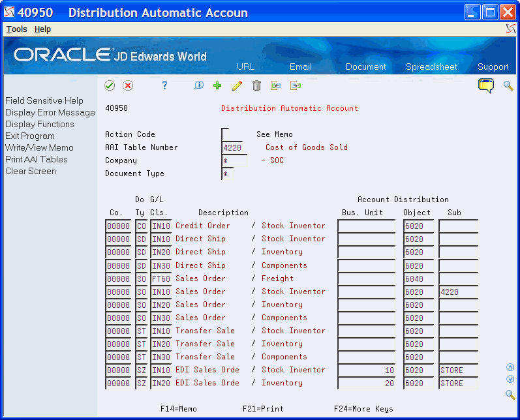This screenshot has width=520, height=420.
Task: Select Display Functions in sidebar
Action: (x=39, y=124)
